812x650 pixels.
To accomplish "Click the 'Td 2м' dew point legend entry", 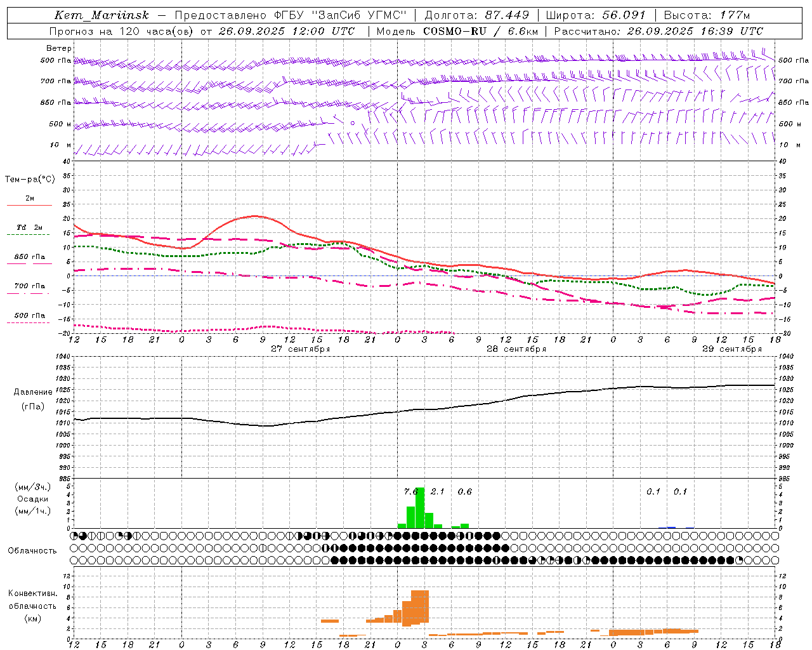I will (30, 227).
